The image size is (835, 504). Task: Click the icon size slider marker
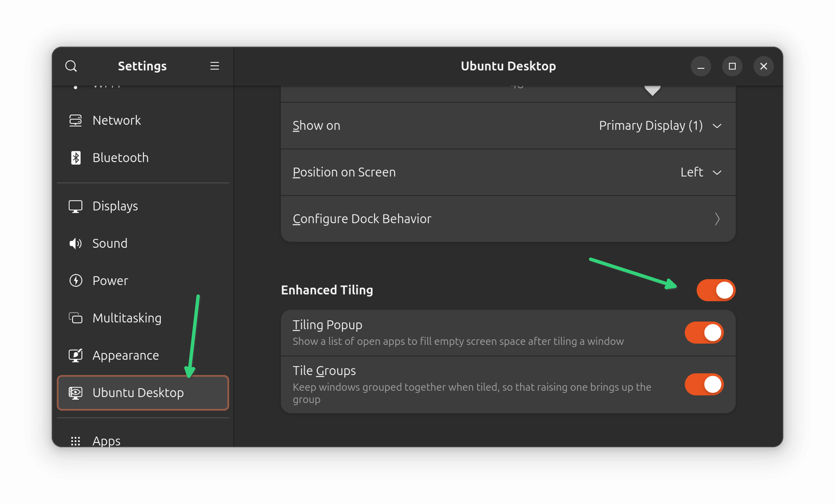tap(652, 90)
